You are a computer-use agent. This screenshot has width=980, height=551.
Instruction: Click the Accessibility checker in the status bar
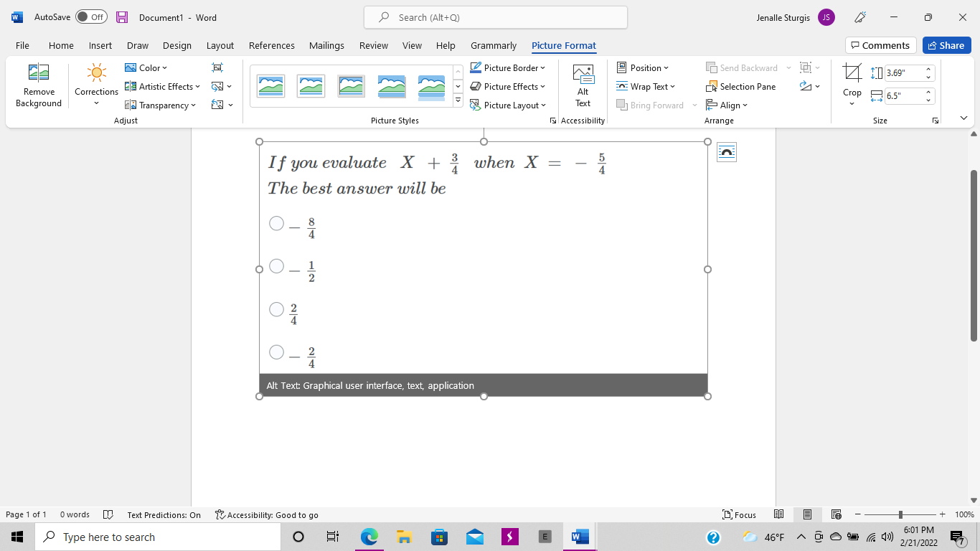tap(266, 514)
